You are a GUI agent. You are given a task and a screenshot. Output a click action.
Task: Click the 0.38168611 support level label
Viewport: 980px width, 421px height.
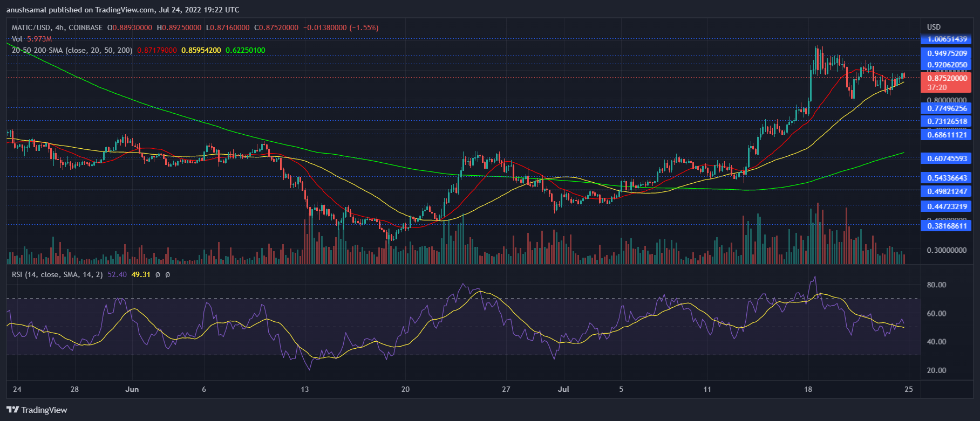(x=947, y=226)
